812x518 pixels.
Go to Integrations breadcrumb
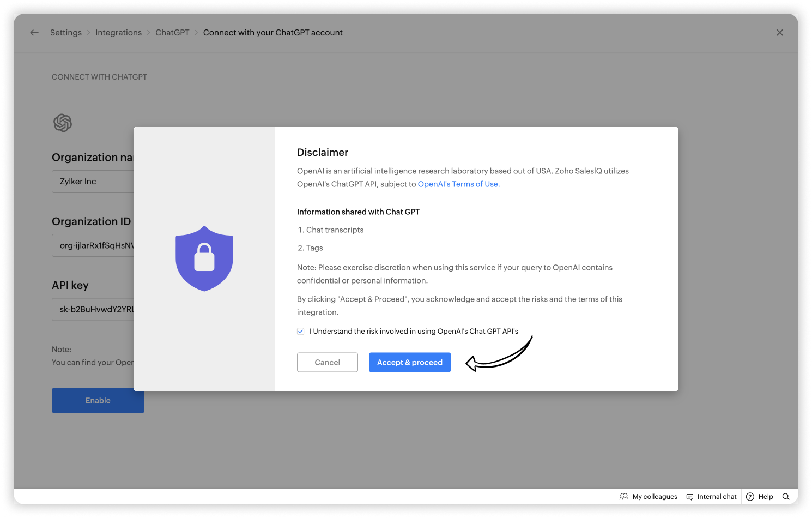(x=118, y=33)
